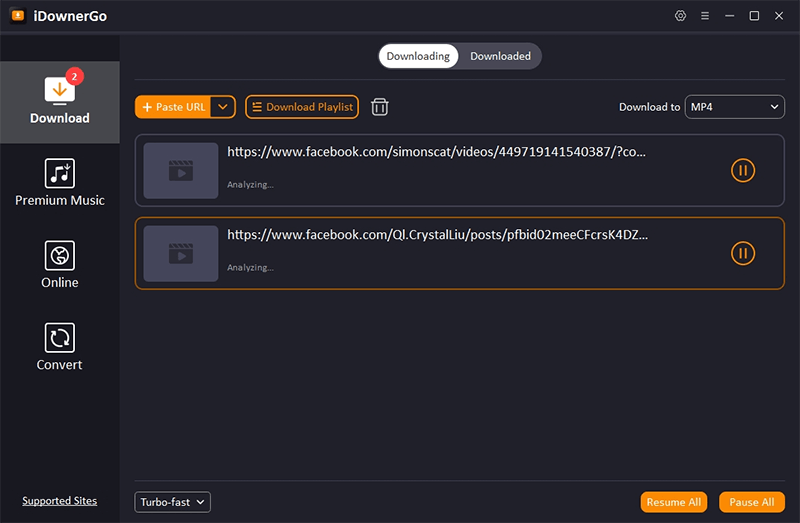
Task: Click the iDownerGo app logo
Action: pos(18,16)
